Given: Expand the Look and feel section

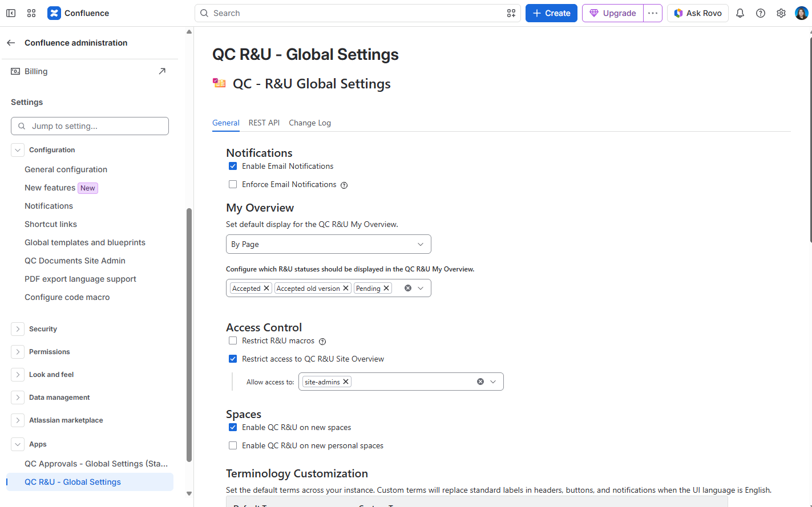Looking at the screenshot, I should click(18, 375).
